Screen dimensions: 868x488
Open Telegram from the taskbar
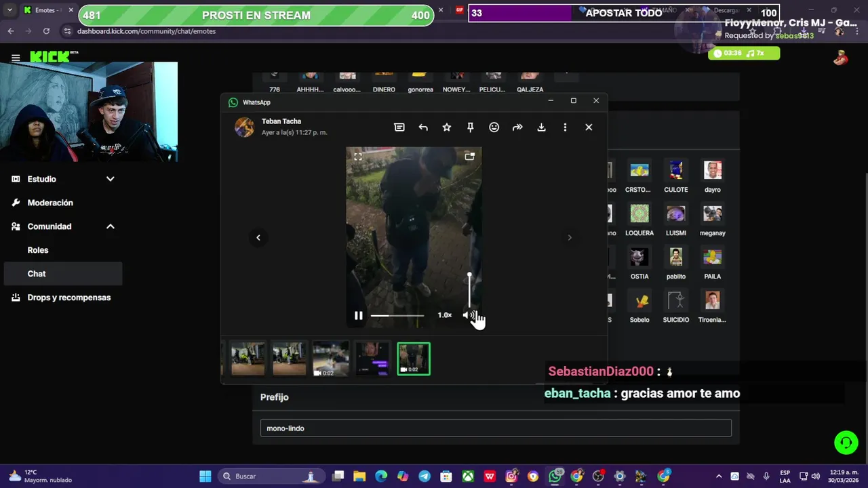point(425,476)
